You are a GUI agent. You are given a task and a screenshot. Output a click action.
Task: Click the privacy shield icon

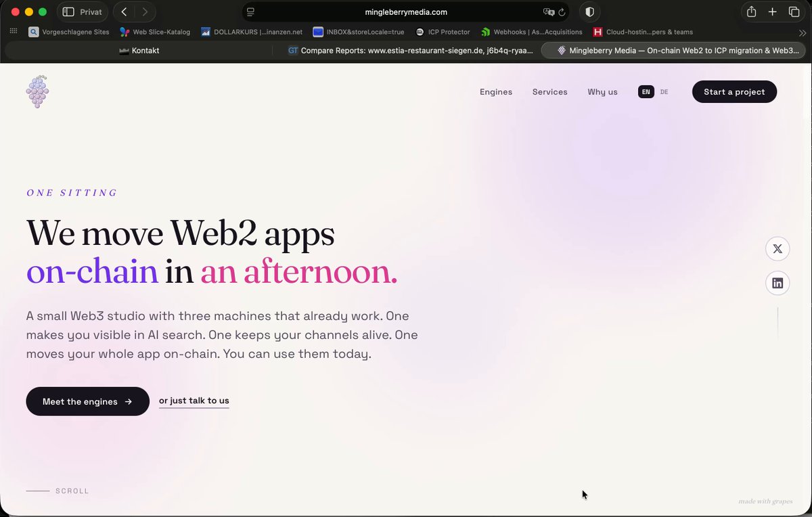[589, 12]
